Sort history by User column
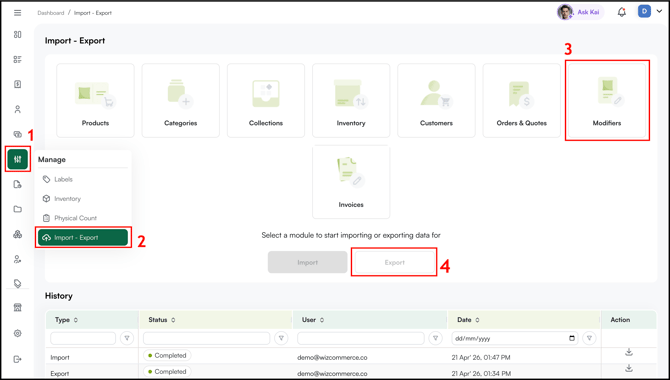Viewport: 670px width, 380px height. 322,320
